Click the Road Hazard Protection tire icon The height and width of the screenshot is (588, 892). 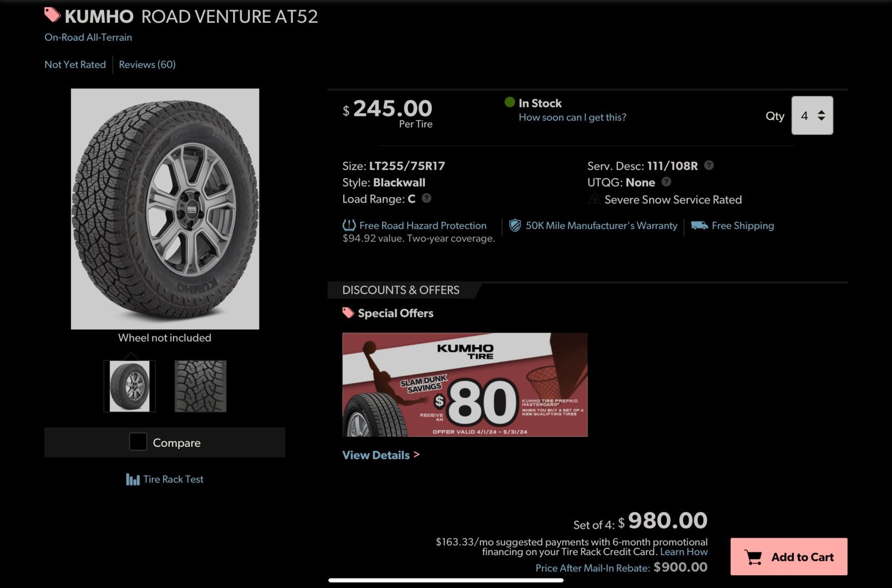tap(349, 225)
